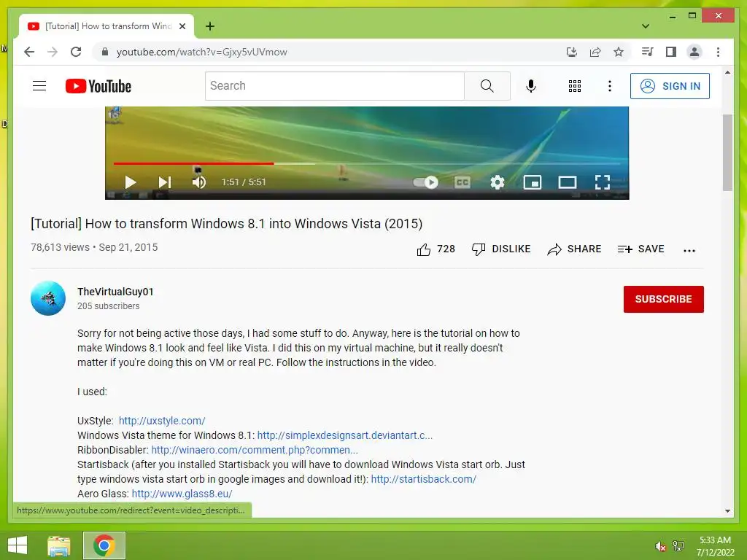
Task: Open the simplexdesignsart deviantart link
Action: pos(345,435)
